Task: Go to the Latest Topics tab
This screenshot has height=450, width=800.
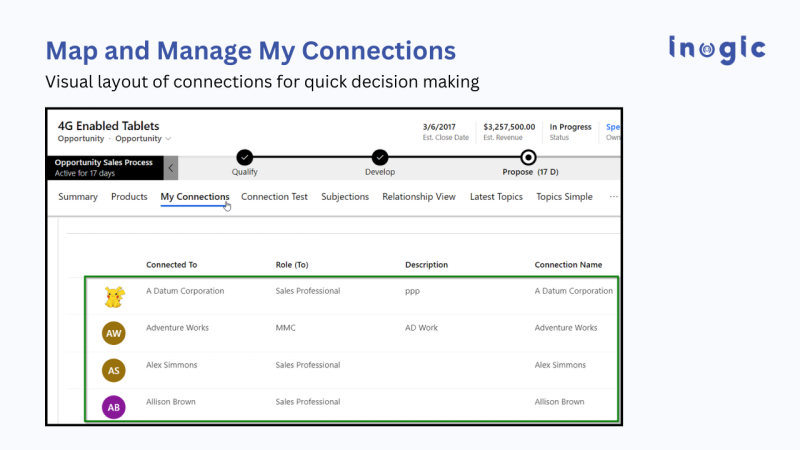Action: click(x=496, y=197)
